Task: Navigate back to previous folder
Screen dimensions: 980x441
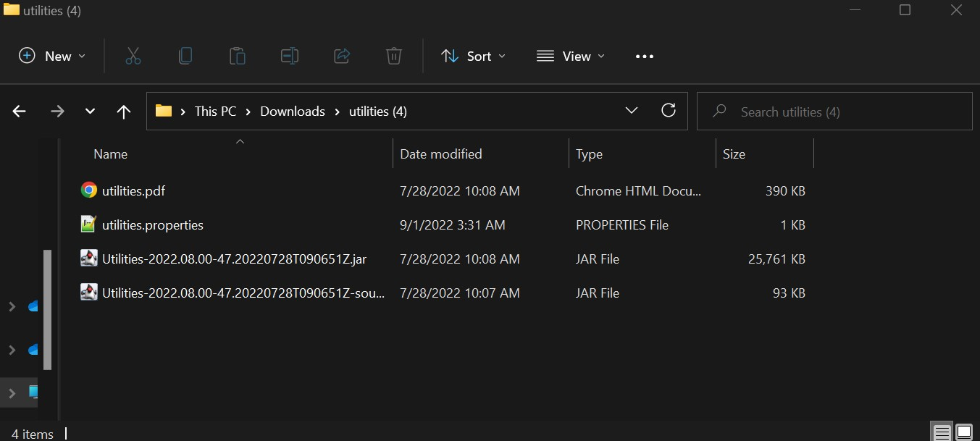Action: coord(20,112)
